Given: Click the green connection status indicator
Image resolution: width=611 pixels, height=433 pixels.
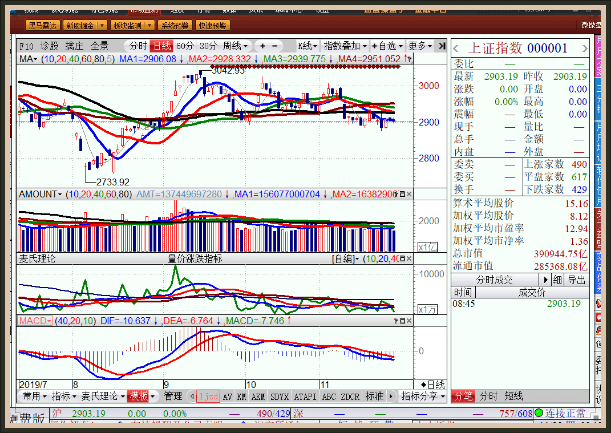Looking at the screenshot, I should (x=539, y=413).
